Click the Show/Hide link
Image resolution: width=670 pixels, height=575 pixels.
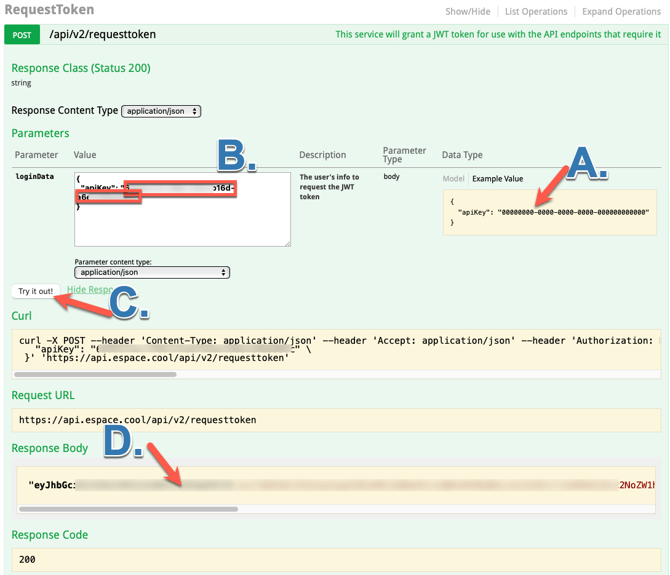pos(468,12)
